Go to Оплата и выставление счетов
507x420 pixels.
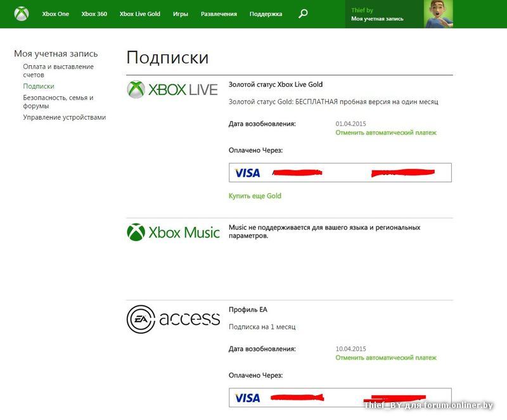(58, 70)
